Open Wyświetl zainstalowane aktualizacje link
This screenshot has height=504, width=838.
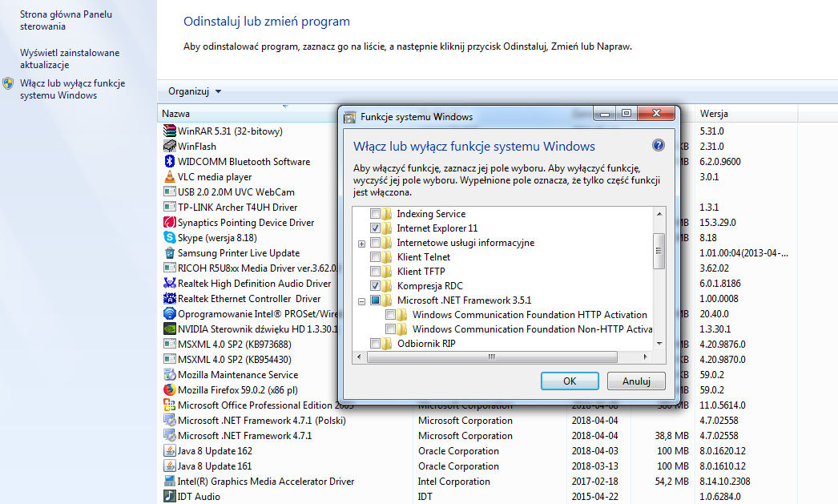point(70,58)
